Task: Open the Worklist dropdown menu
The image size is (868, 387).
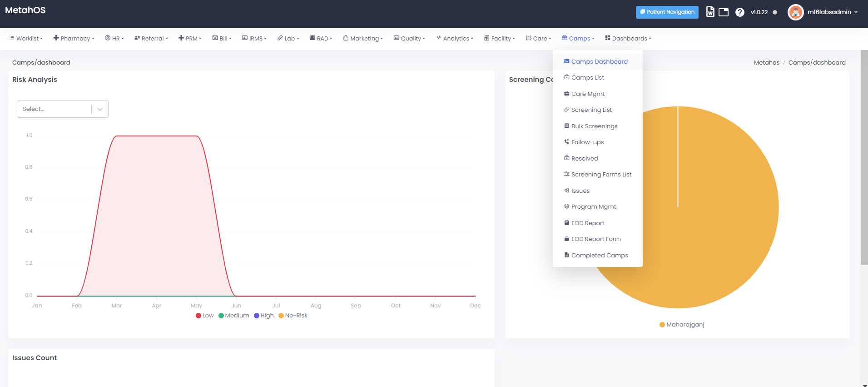Action: point(26,38)
